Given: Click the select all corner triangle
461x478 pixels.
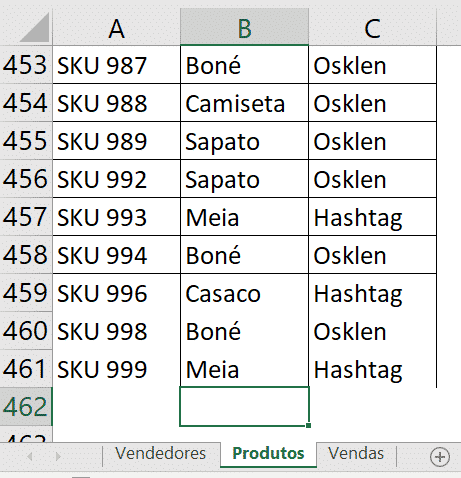Looking at the screenshot, I should pyautogui.click(x=35, y=27).
